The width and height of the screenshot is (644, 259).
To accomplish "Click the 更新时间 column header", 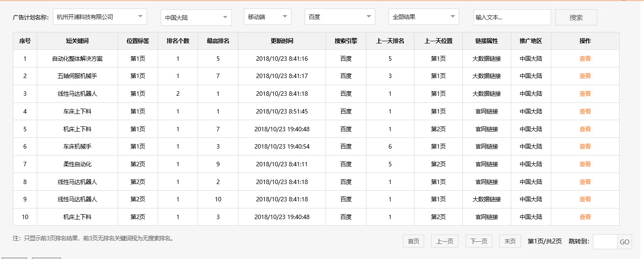I will coord(282,40).
